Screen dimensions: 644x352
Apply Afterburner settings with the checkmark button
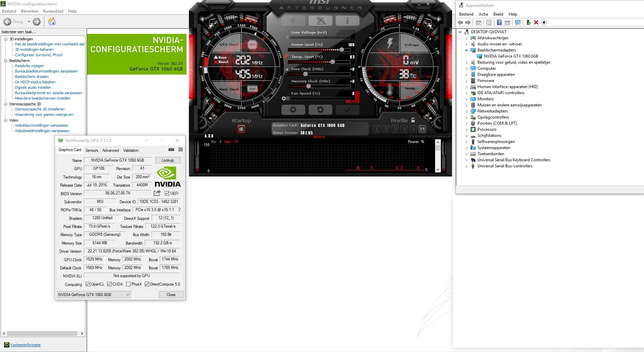pyautogui.click(x=347, y=109)
